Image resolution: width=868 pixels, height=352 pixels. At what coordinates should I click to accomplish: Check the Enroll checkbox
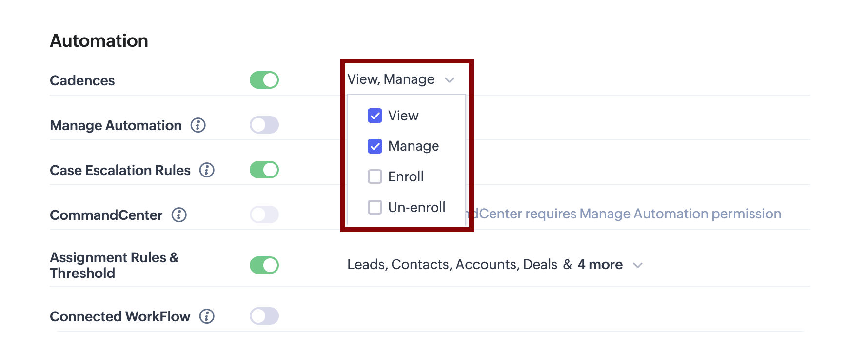[375, 176]
